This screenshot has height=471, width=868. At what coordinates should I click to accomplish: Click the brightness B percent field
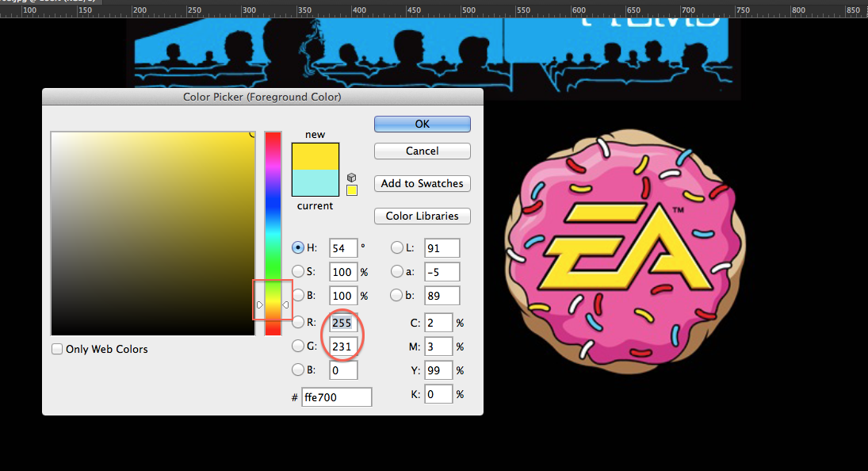point(343,296)
